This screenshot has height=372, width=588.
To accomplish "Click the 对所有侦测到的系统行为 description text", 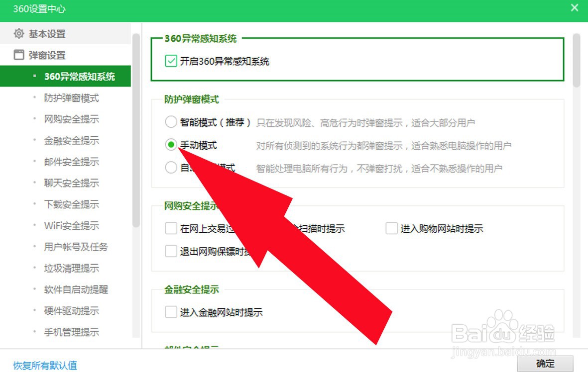I will [x=384, y=146].
